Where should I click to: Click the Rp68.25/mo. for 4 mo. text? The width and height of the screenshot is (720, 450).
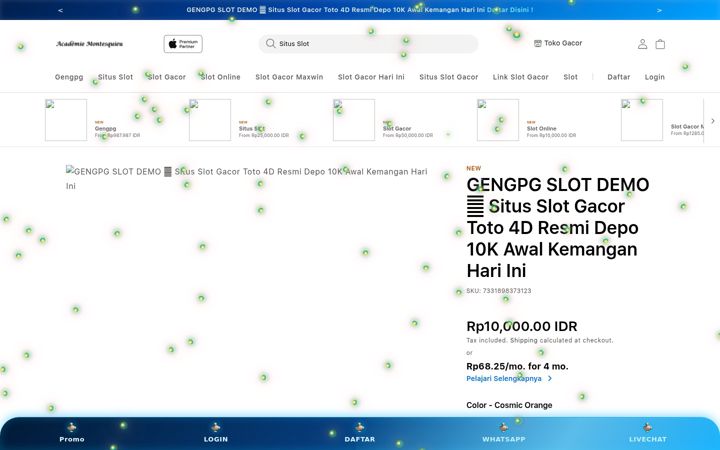point(518,366)
